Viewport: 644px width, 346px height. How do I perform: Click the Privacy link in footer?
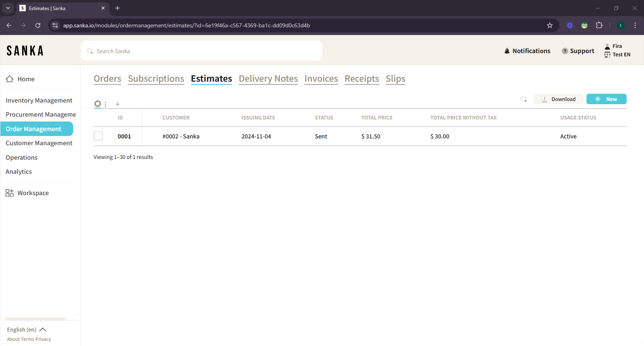tap(43, 339)
